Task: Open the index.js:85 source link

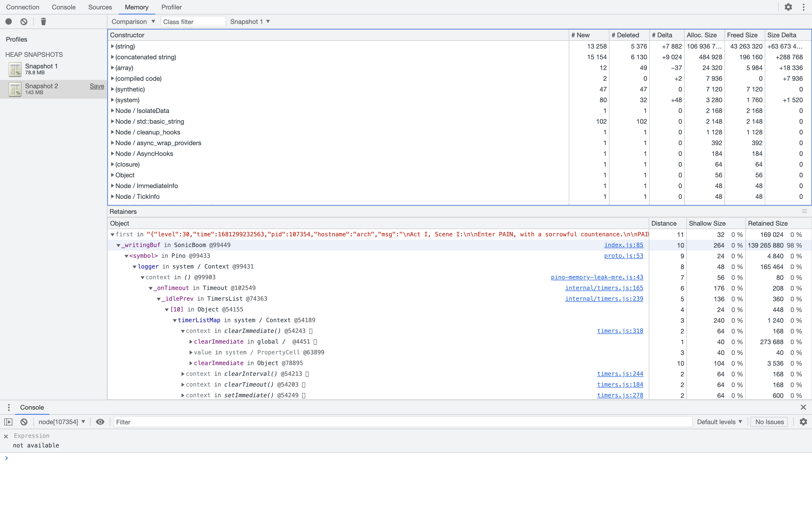Action: [623, 245]
